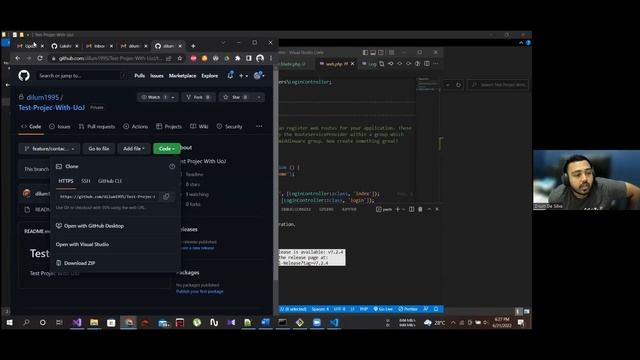Open Pulls in GitHub header
Image resolution: width=640 pixels, height=360 pixels.
[140, 76]
